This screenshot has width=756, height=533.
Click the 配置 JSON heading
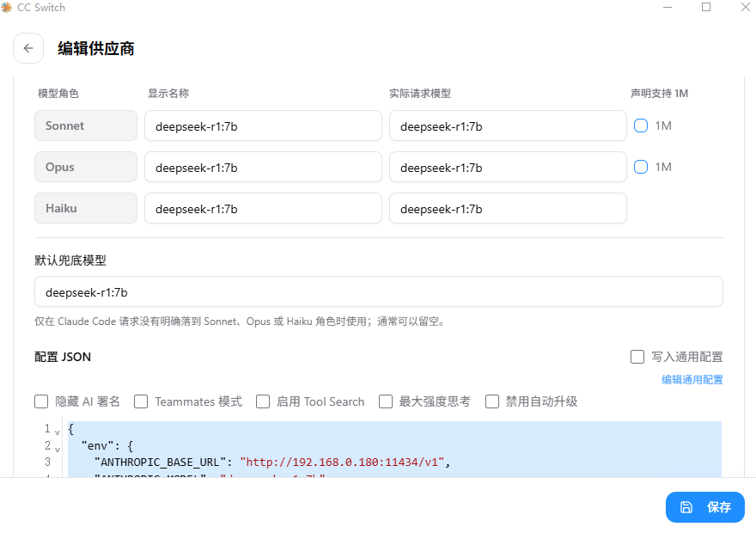63,357
